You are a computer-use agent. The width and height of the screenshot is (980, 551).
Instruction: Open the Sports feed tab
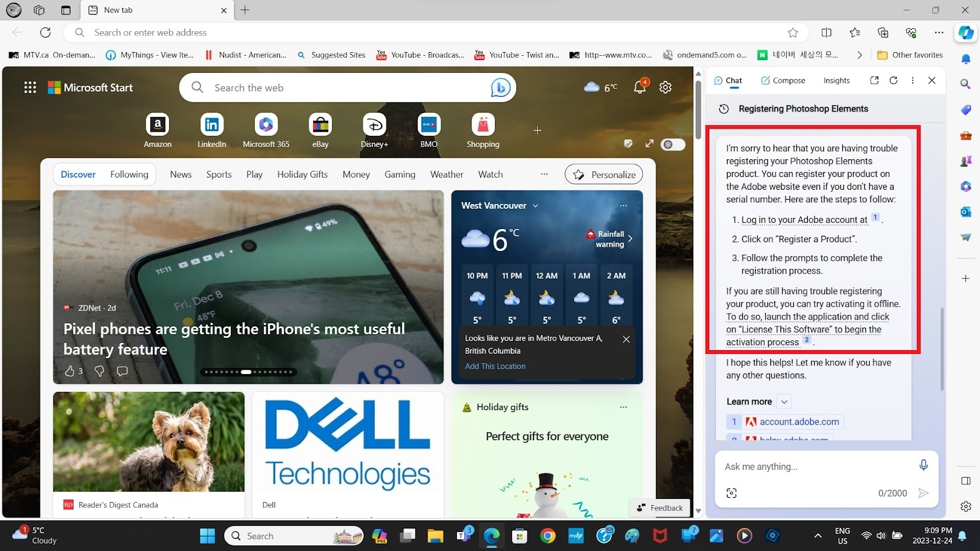point(219,174)
